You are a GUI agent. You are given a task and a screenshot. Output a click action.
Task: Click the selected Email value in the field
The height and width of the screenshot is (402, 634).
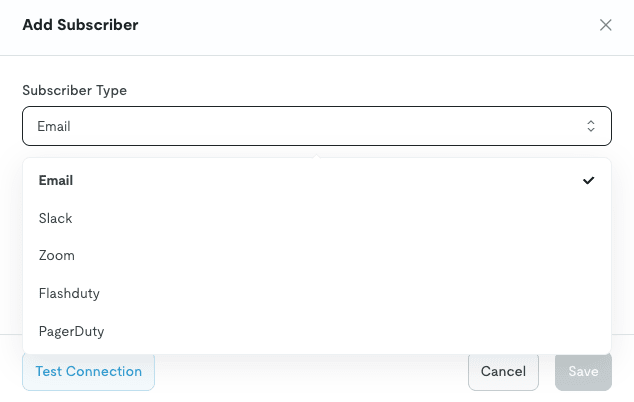[x=54, y=127]
